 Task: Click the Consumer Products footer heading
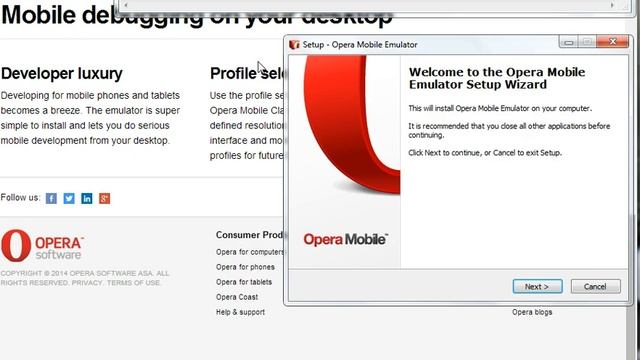[x=250, y=235]
